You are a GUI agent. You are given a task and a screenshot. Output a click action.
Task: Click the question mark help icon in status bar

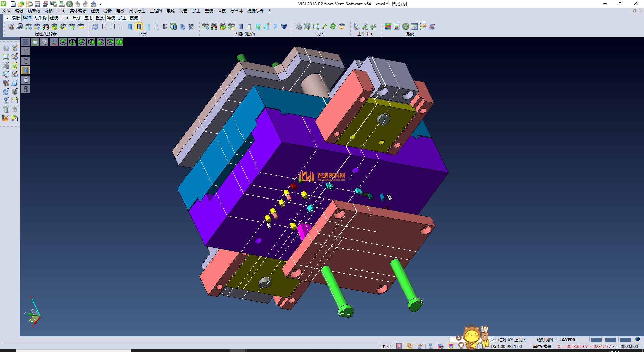coord(430,346)
